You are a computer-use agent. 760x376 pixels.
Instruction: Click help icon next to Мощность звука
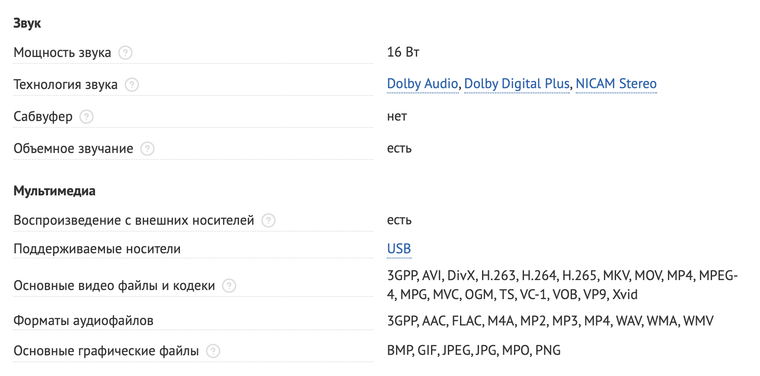[x=126, y=52]
